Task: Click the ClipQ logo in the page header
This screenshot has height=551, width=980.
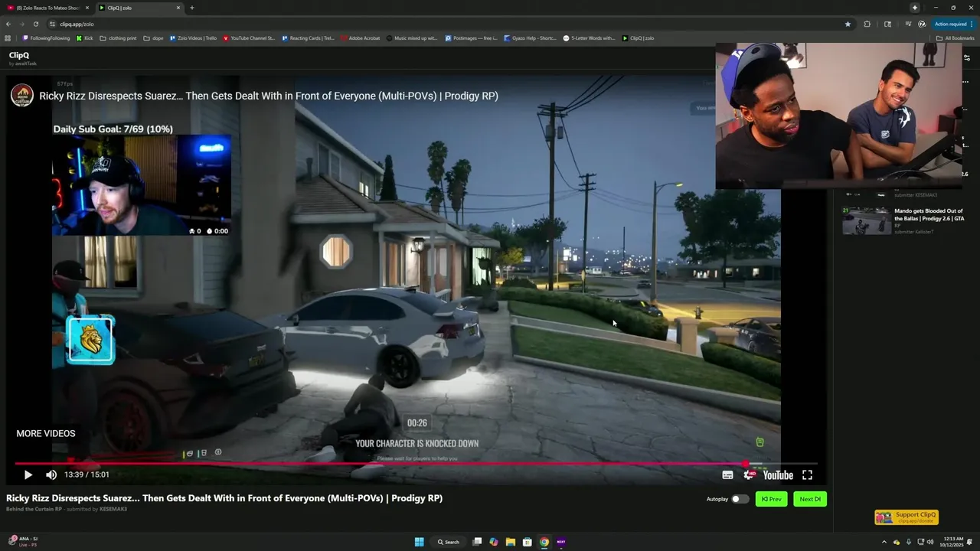Action: click(x=19, y=55)
